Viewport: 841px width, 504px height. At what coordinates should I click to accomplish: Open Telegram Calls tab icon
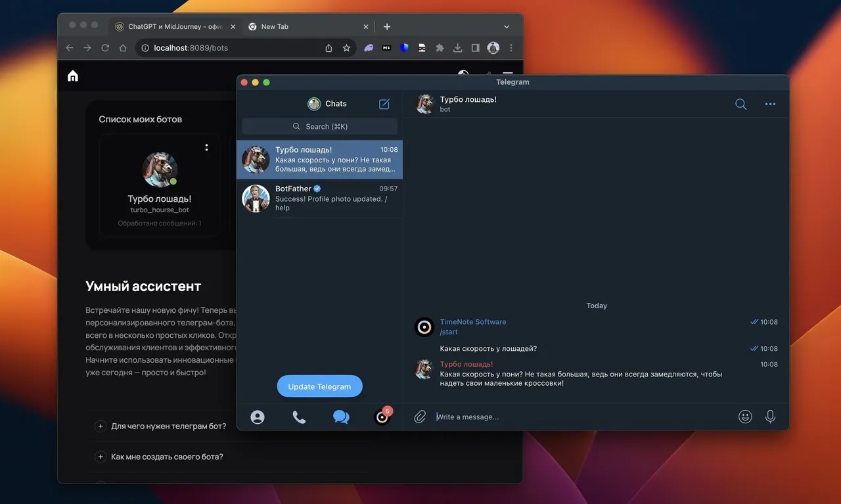pos(299,417)
